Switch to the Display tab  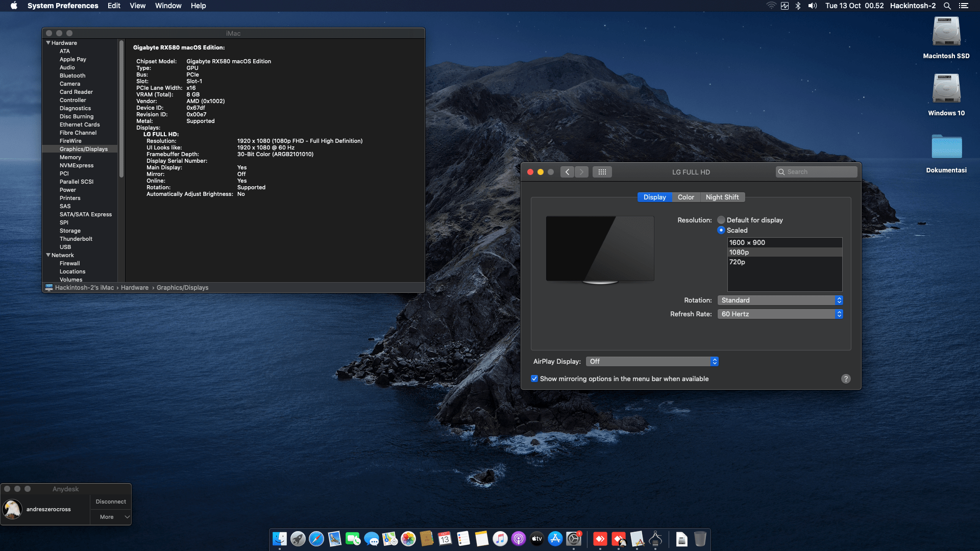tap(655, 197)
